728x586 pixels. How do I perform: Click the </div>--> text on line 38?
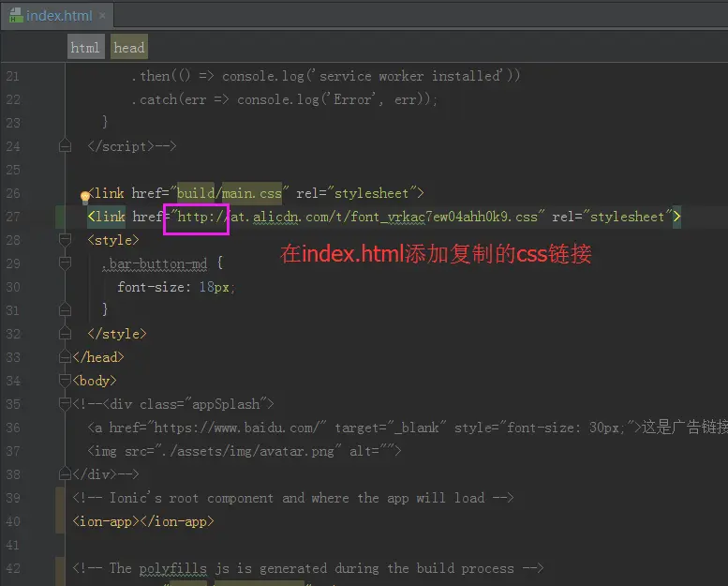[105, 474]
